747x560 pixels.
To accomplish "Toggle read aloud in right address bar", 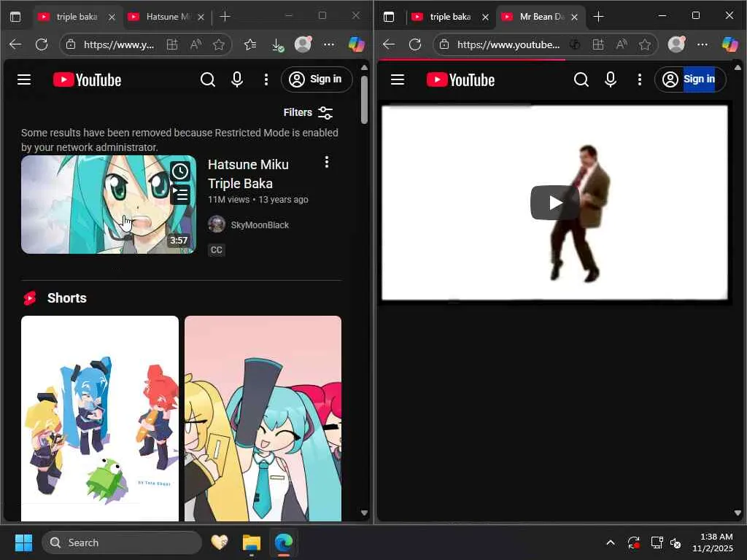I will [622, 44].
